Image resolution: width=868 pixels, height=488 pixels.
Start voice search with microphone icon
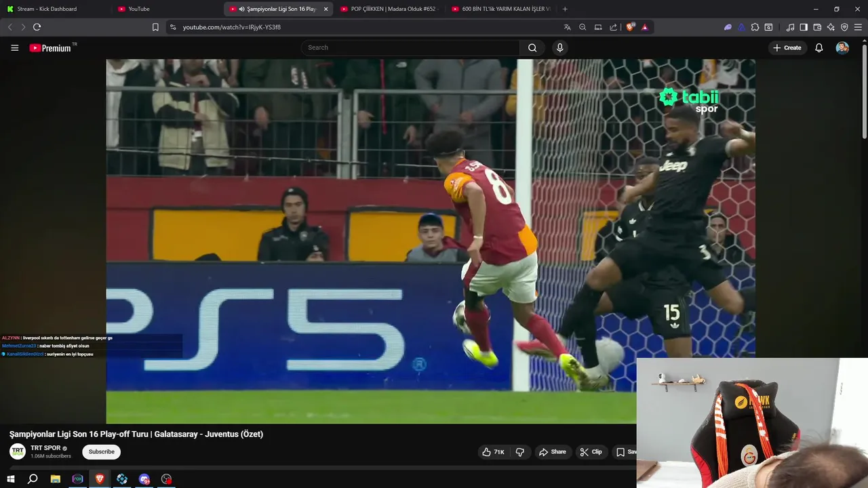pos(559,47)
